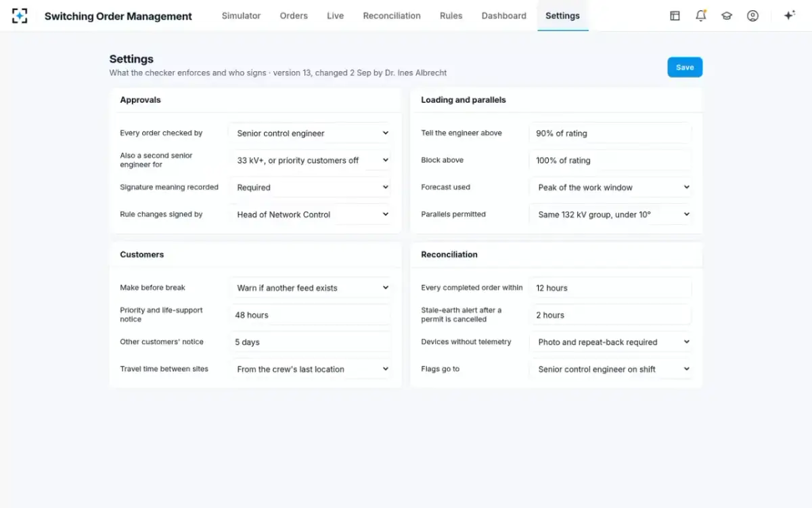812x508 pixels.
Task: Open 'Rule changes signed by' dropdown
Action: [310, 215]
